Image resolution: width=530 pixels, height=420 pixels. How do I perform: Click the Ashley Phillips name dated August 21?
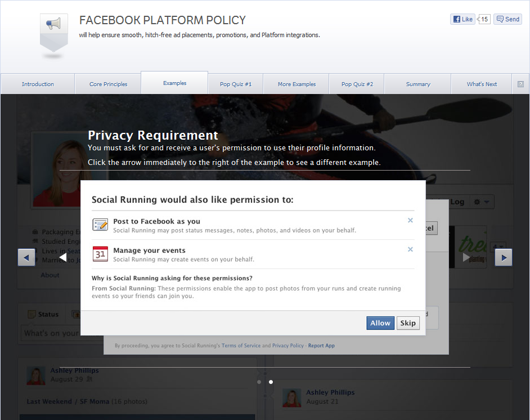pyautogui.click(x=331, y=392)
